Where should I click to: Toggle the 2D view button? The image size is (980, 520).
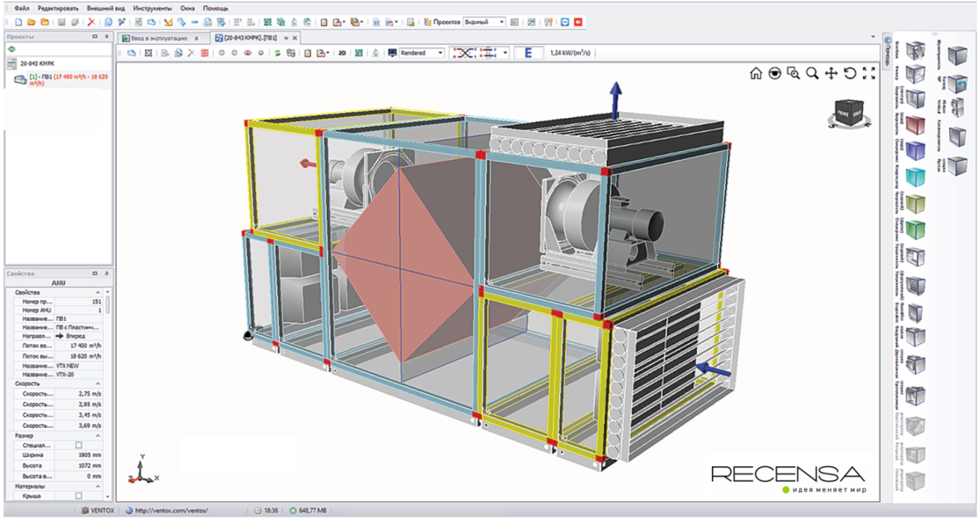pos(341,53)
